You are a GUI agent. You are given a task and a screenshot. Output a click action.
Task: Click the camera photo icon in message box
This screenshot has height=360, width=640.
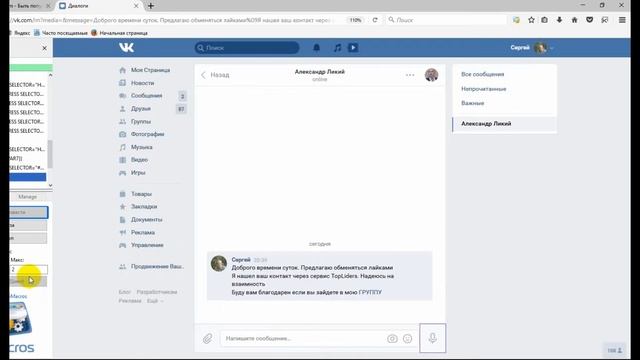point(392,338)
